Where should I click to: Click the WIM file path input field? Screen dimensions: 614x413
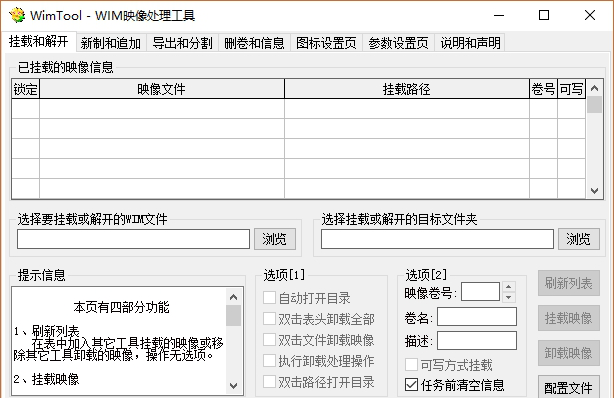pyautogui.click(x=133, y=239)
